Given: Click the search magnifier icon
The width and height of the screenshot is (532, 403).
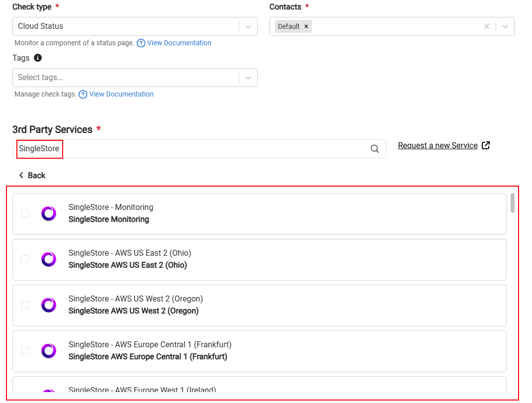Looking at the screenshot, I should click(x=374, y=149).
